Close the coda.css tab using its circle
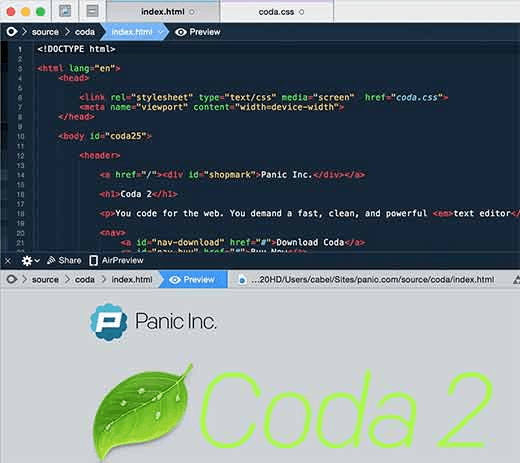Screen dimensions: 520x463 click(301, 12)
